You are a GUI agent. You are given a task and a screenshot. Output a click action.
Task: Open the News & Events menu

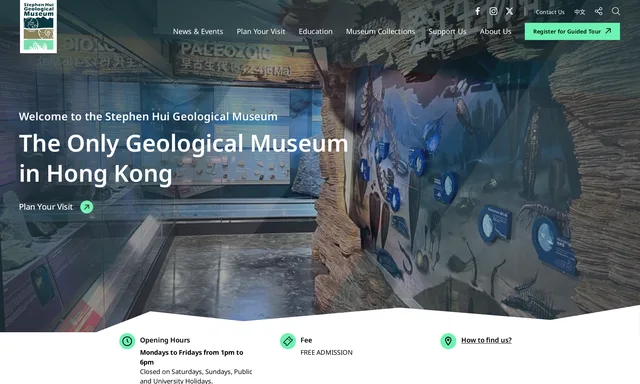(x=198, y=31)
